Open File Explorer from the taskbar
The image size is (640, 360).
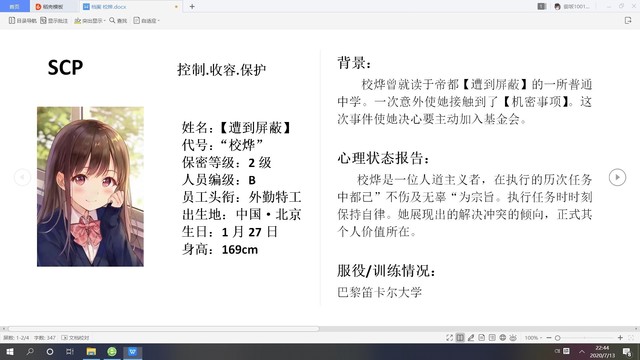coord(91,351)
